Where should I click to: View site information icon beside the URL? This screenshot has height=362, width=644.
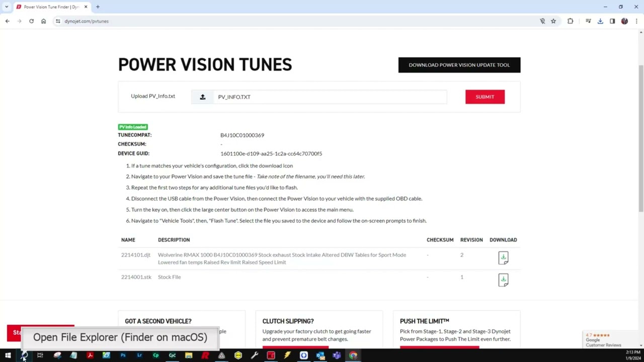[58, 21]
